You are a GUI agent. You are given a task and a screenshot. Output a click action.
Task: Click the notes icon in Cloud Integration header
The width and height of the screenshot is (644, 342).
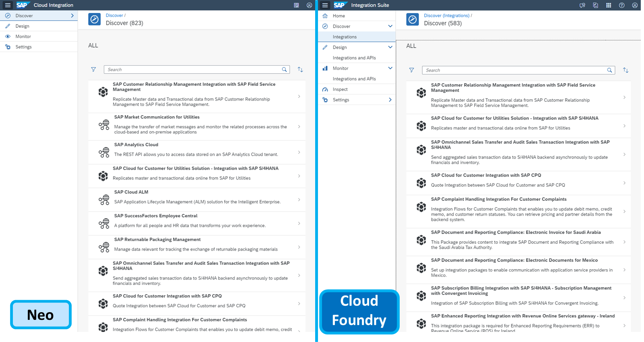pos(296,5)
